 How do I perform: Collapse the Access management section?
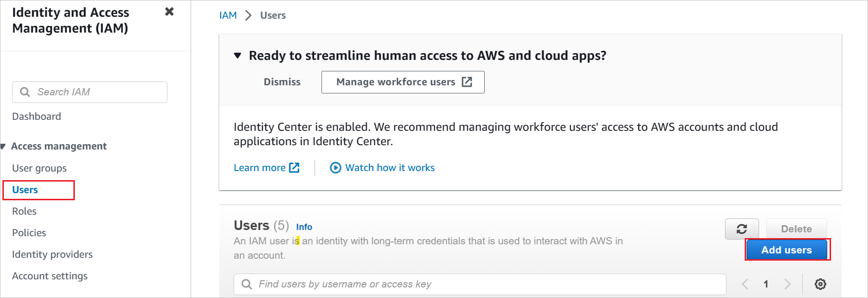[x=3, y=146]
